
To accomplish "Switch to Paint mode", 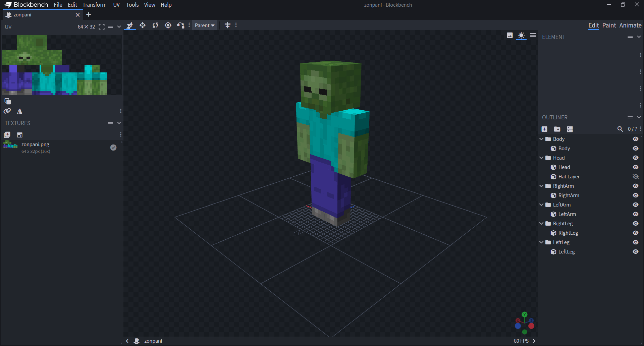I will [x=609, y=25].
